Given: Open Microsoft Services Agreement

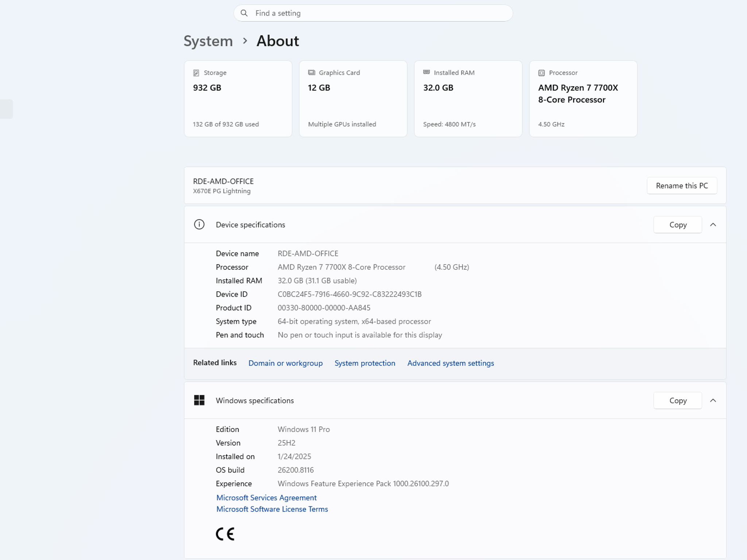Looking at the screenshot, I should 266,498.
